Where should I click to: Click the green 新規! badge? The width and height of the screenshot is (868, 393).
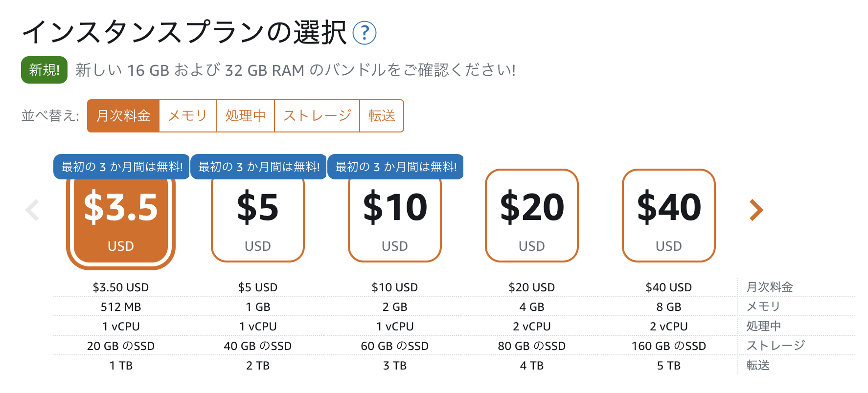tap(44, 70)
